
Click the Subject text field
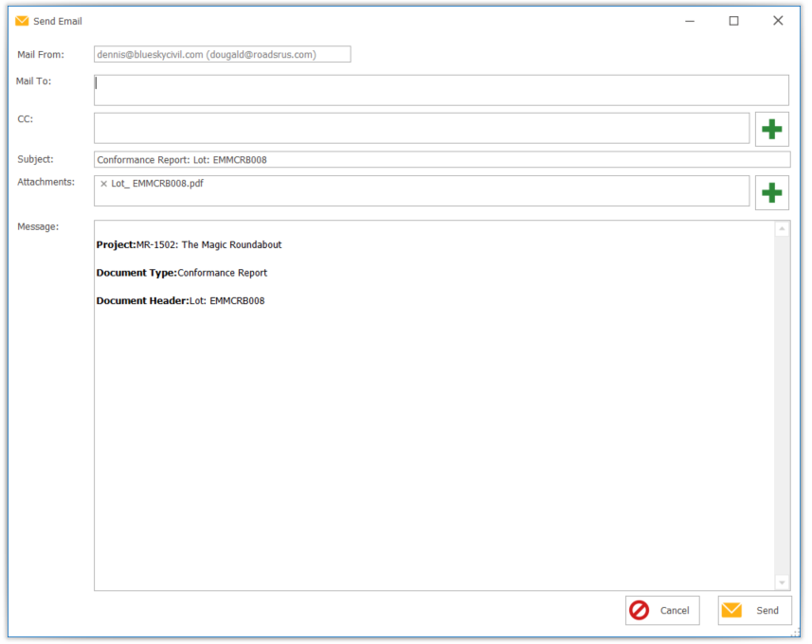point(441,160)
